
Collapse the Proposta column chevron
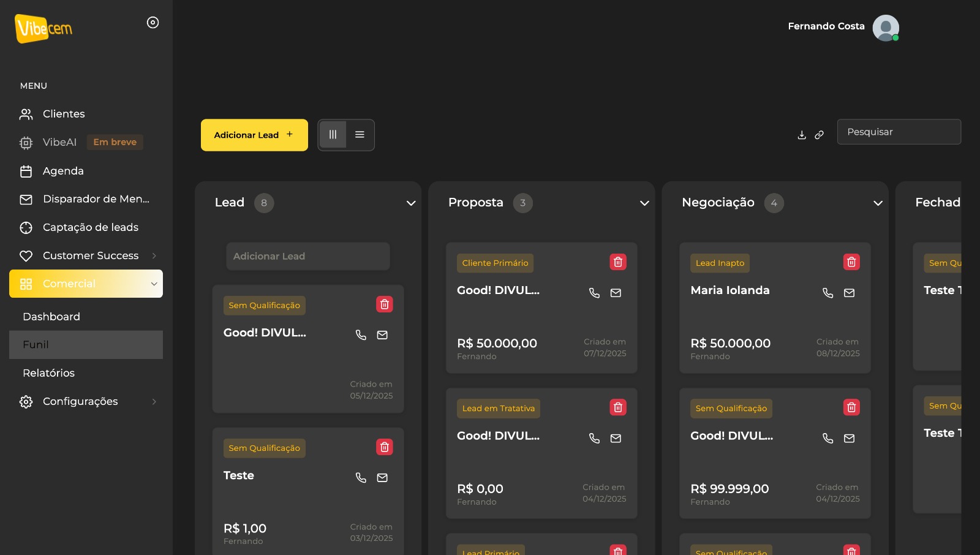pyautogui.click(x=644, y=203)
